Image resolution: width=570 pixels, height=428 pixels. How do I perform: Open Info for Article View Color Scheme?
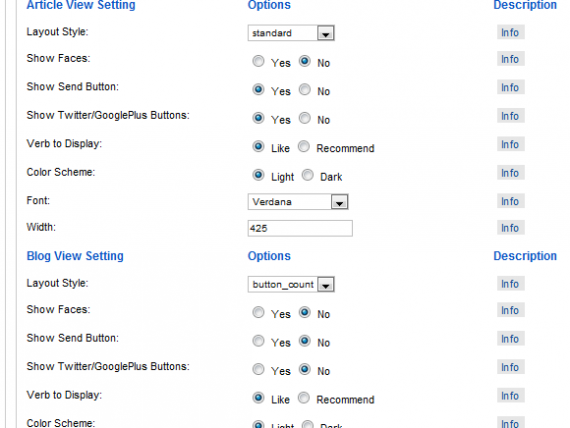(510, 173)
